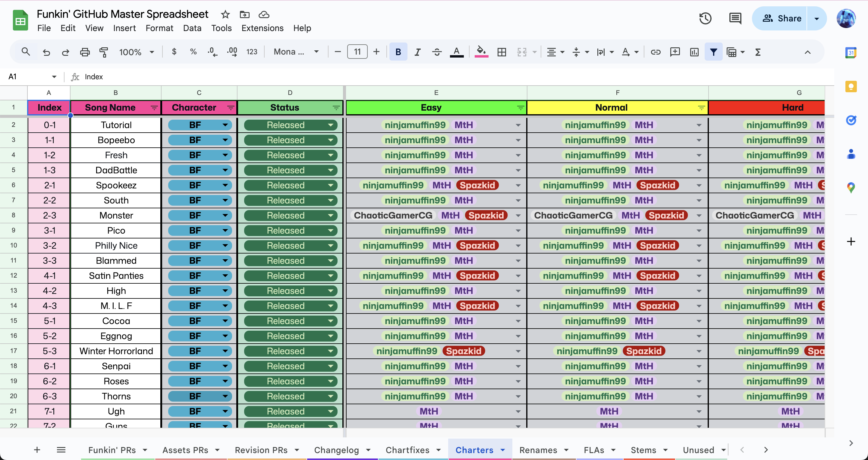Screen dimensions: 868x460
Task: Open Google Tasks side panel icon
Action: [851, 120]
